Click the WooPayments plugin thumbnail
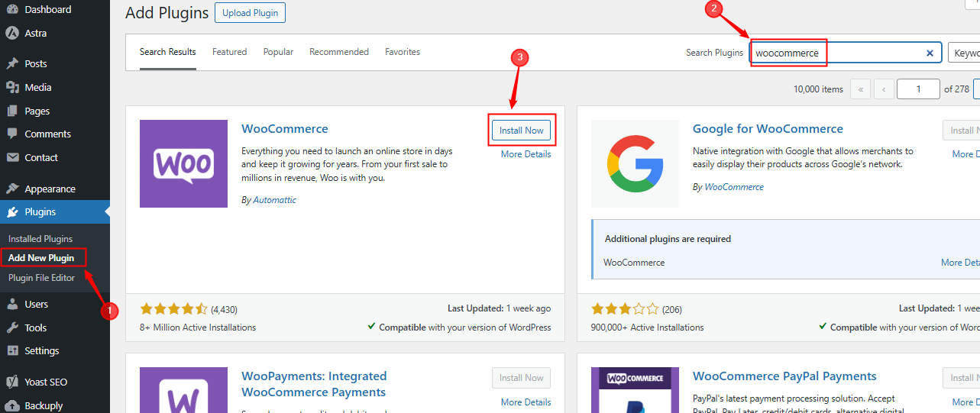The width and height of the screenshot is (980, 413). click(183, 390)
